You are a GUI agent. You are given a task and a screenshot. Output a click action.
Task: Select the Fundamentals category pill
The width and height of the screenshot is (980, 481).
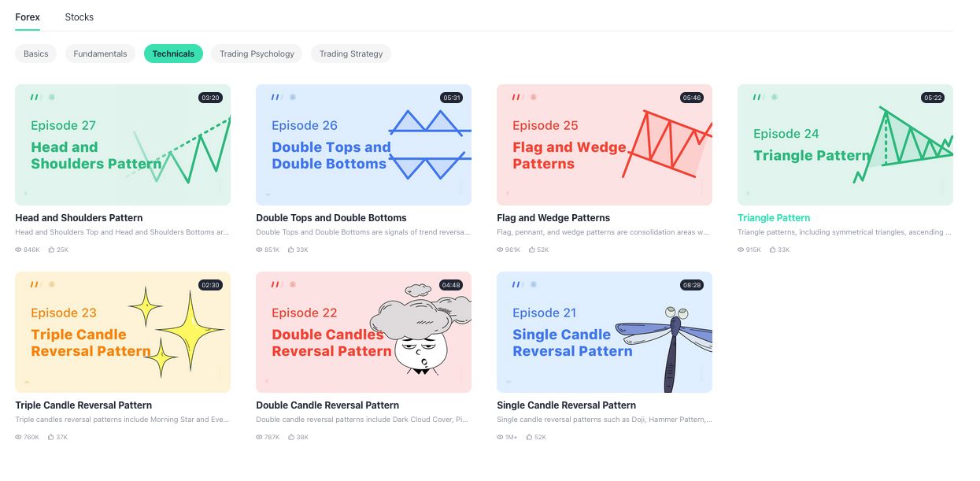click(x=100, y=54)
